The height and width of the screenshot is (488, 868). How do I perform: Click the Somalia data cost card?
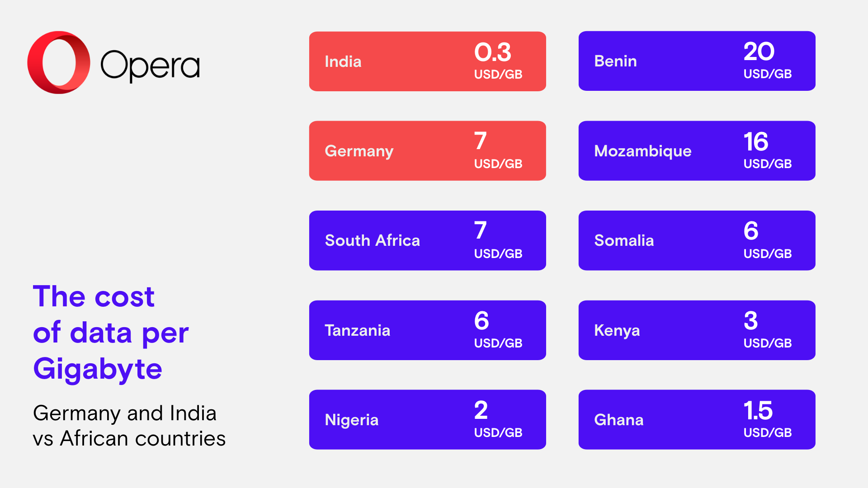(697, 240)
